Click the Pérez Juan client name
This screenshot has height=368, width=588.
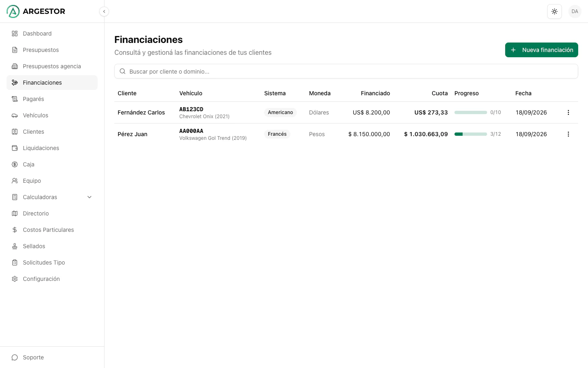point(132,134)
